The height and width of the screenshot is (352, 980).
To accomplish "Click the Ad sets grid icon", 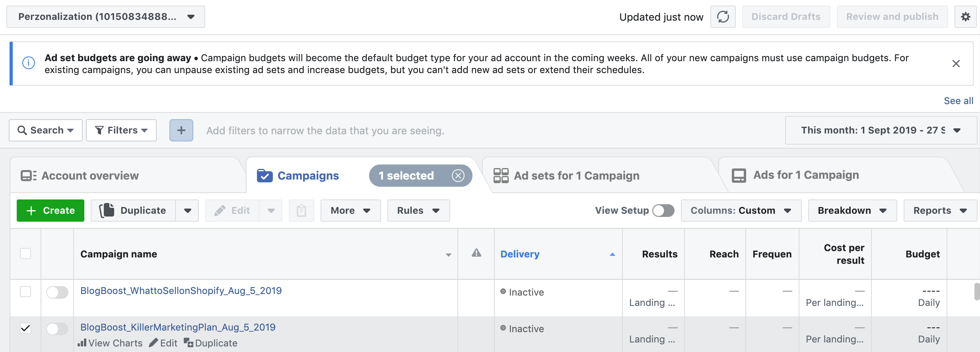I will click(x=501, y=176).
